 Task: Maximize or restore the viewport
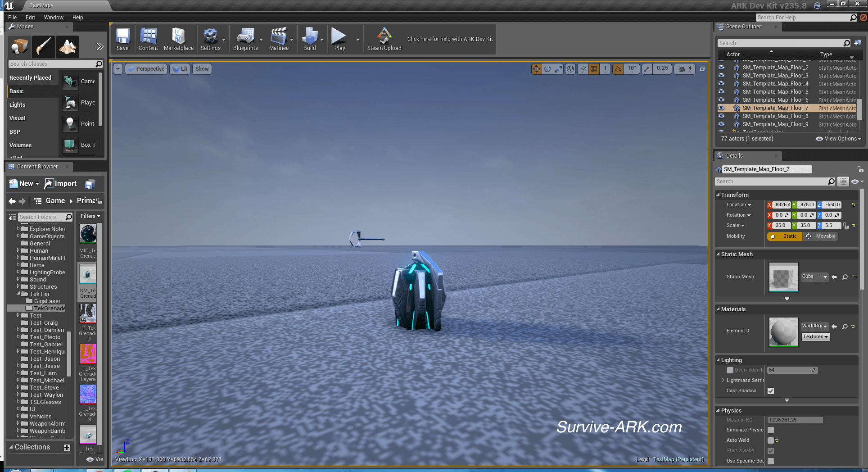click(702, 69)
